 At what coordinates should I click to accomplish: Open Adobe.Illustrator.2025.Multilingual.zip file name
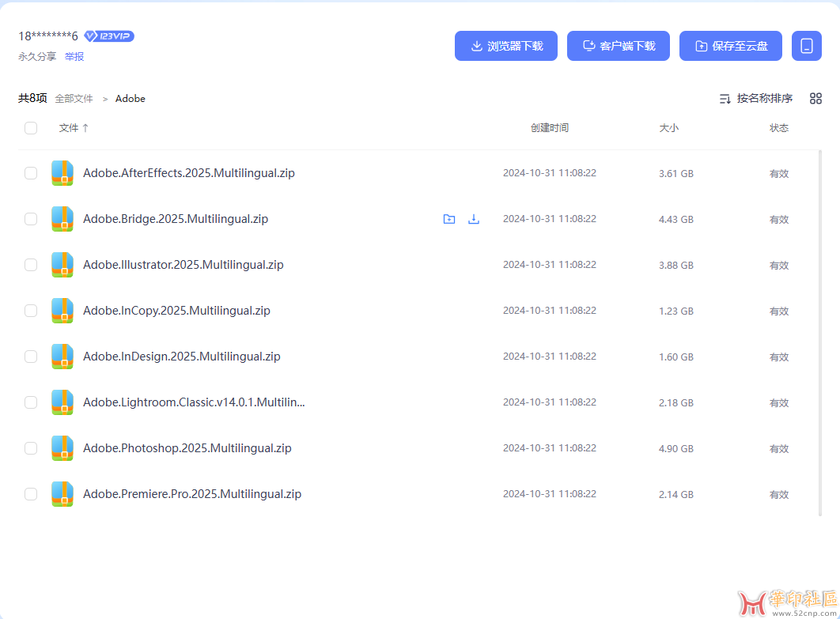click(x=184, y=265)
